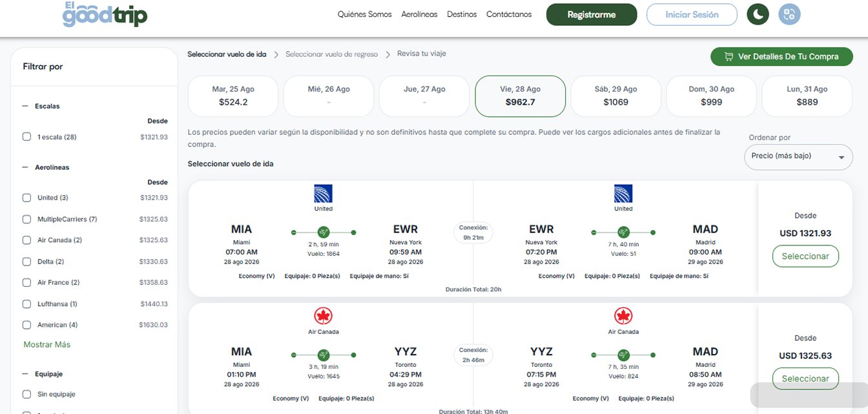Click plane icon on flight 51 route line
This screenshot has width=868, height=414.
tap(623, 232)
